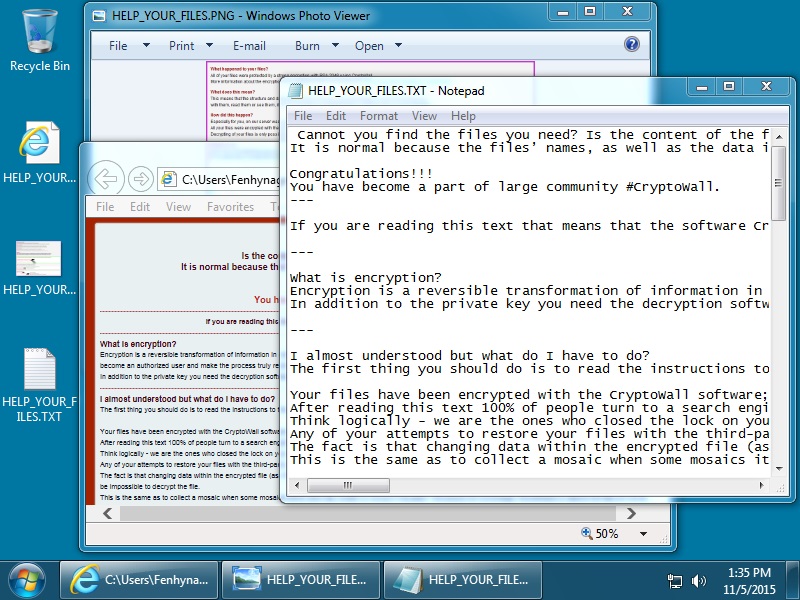This screenshot has width=800, height=600.
Task: Click Notepad horizontal scroll left arrow
Action: click(297, 485)
